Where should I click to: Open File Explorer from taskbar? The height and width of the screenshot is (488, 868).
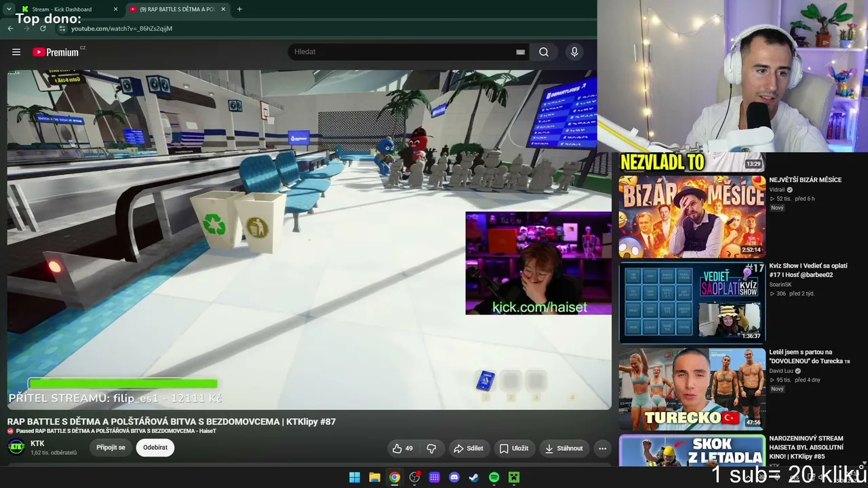tap(374, 477)
